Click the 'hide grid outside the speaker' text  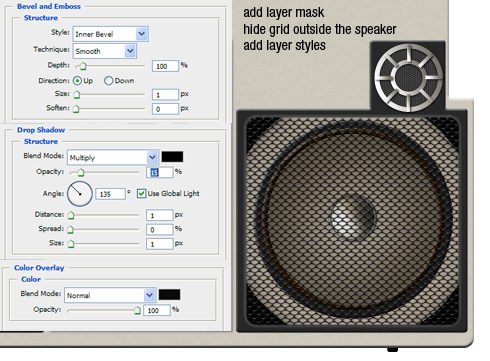coord(320,29)
